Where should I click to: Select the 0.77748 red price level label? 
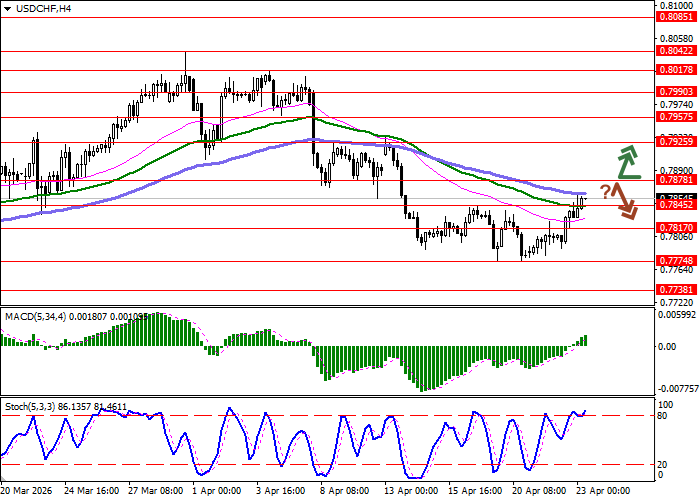(x=676, y=261)
